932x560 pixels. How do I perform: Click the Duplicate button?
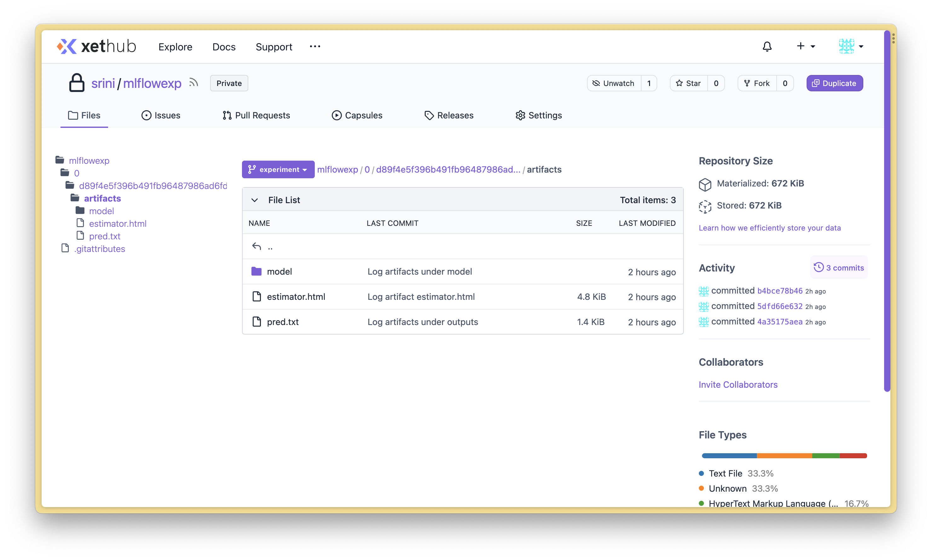click(x=834, y=83)
